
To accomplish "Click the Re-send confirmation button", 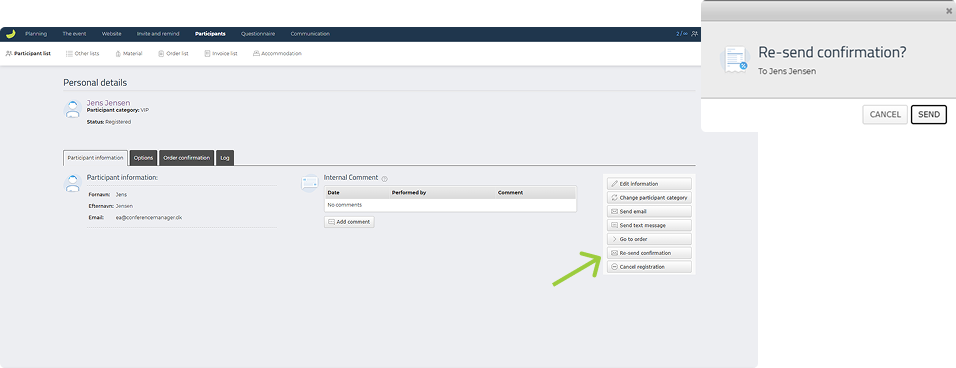I will click(649, 253).
